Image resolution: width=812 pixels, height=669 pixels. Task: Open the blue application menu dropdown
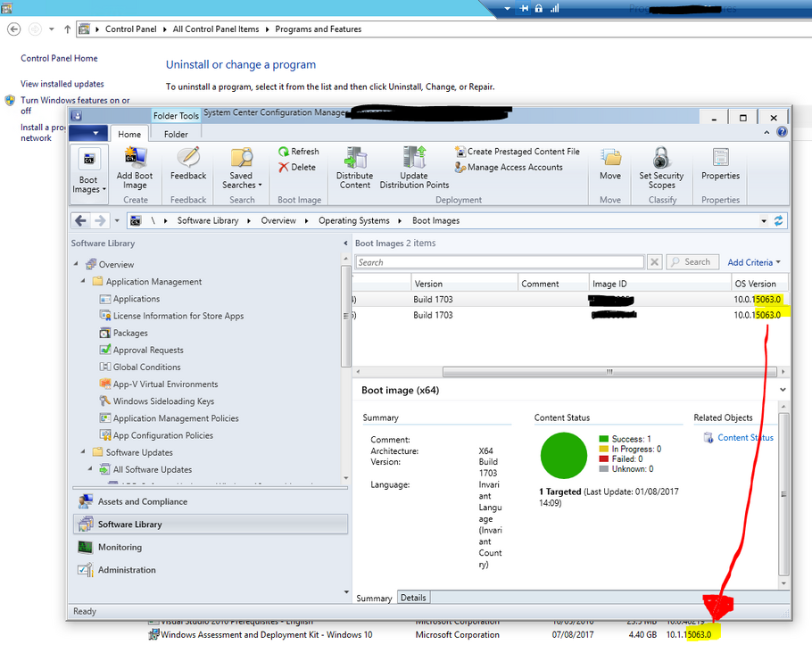88,133
